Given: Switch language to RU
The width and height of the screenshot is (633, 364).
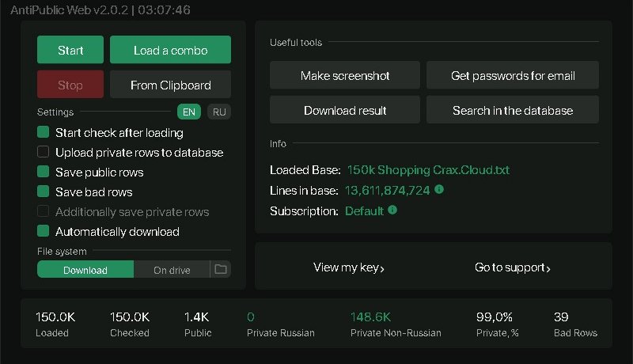Looking at the screenshot, I should pos(219,112).
